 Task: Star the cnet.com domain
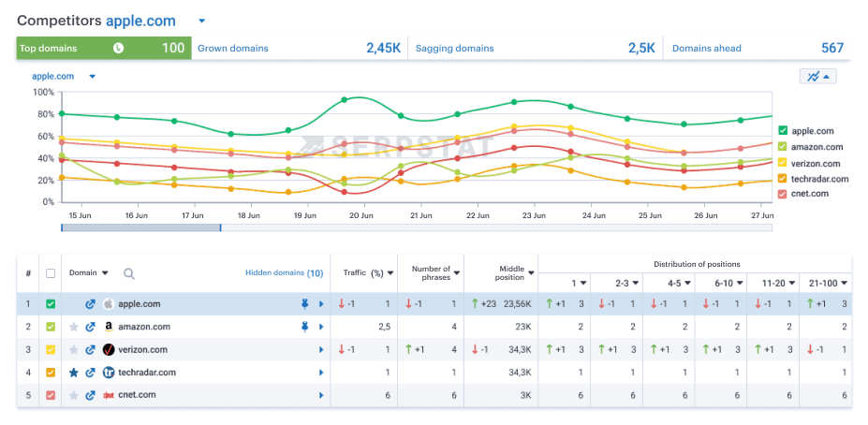point(74,395)
